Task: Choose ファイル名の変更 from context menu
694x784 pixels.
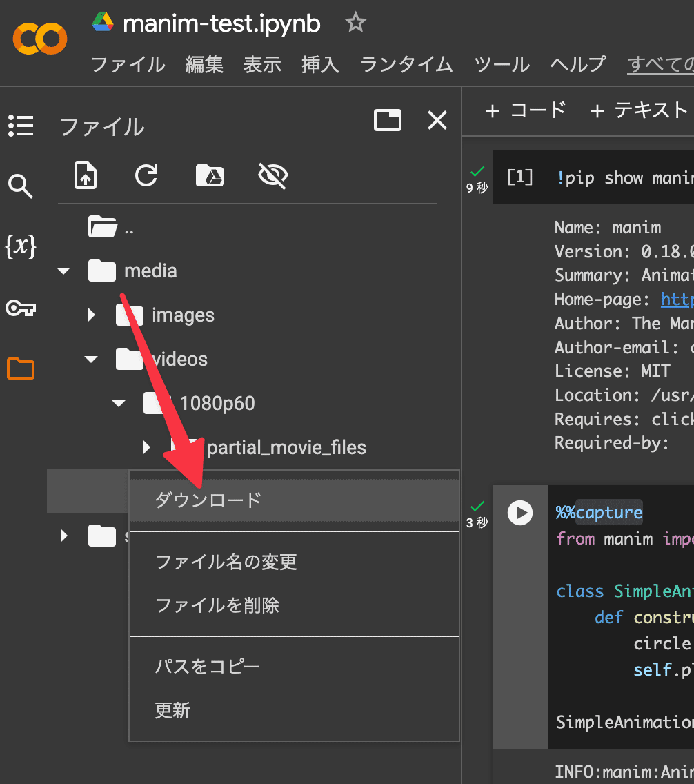Action: tap(226, 562)
